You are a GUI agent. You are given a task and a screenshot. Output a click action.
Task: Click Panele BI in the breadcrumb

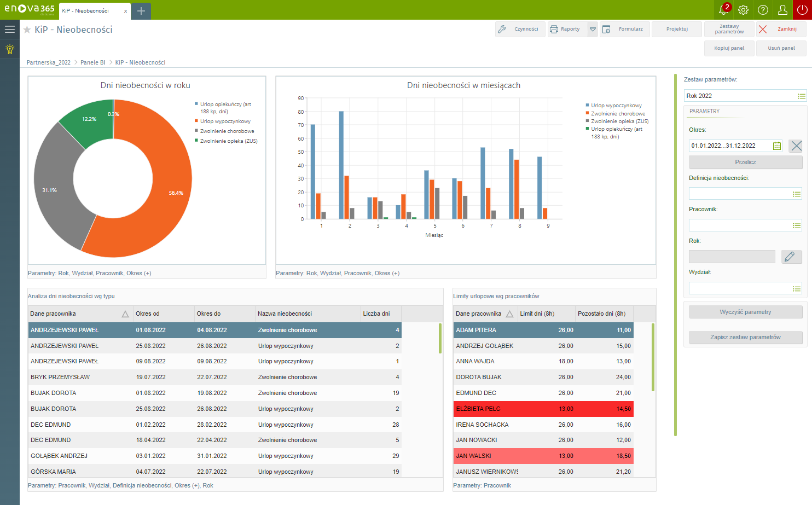coord(92,62)
